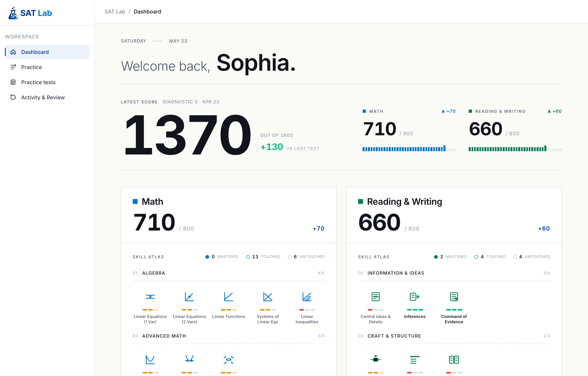Screen dimensions: 588x376
Task: Open Activity & Review in sidebar
Action: click(x=47, y=97)
